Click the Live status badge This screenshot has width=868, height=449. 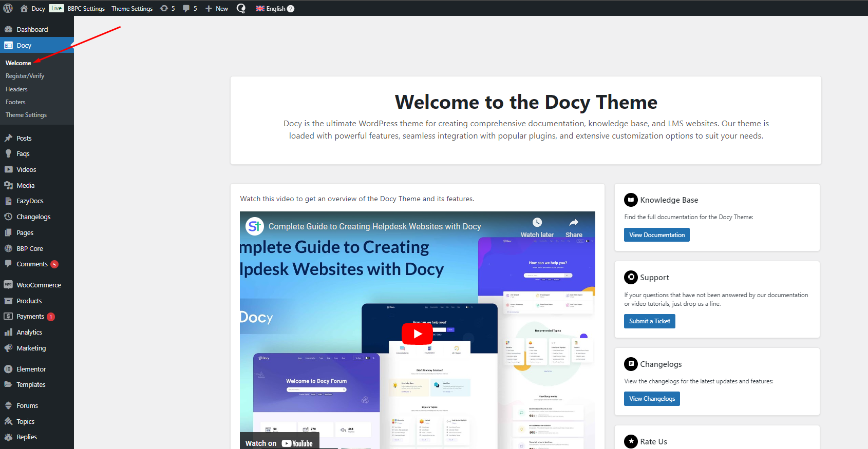(x=56, y=8)
